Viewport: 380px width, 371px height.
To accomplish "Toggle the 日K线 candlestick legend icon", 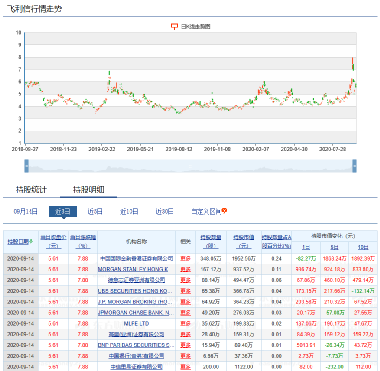I will click(x=174, y=26).
